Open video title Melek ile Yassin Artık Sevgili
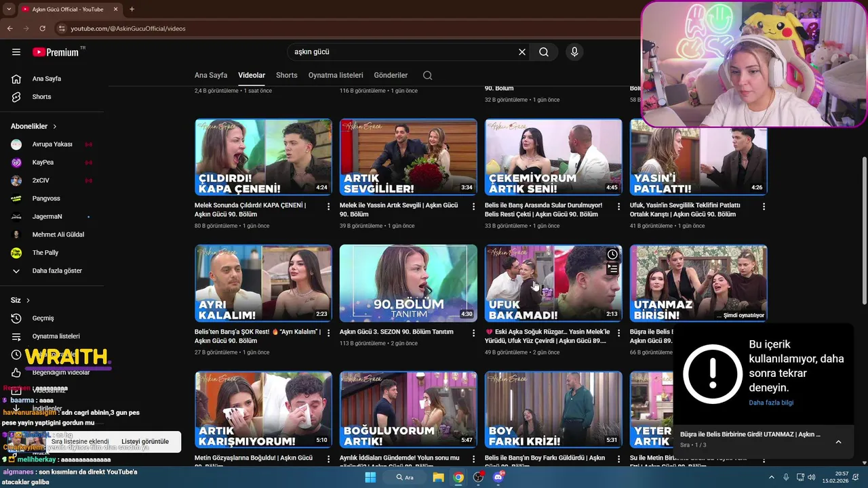Screen dimensions: 868x488 click(399, 209)
